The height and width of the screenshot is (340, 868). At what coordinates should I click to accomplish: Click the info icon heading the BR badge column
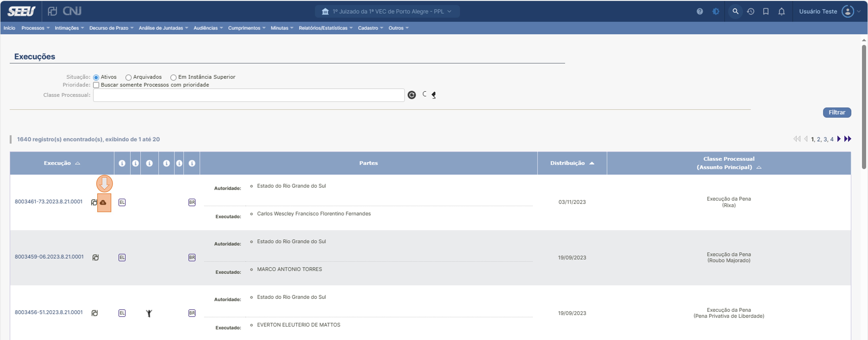(192, 163)
